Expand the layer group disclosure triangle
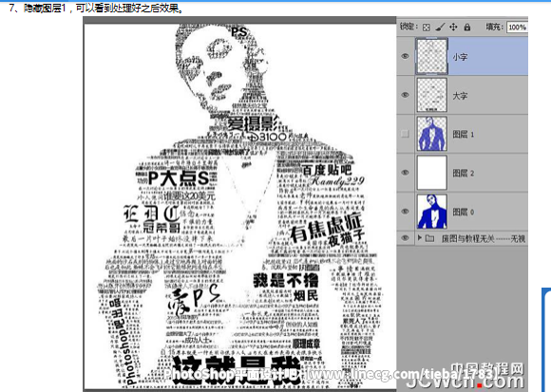This screenshot has width=551, height=392. (420, 238)
